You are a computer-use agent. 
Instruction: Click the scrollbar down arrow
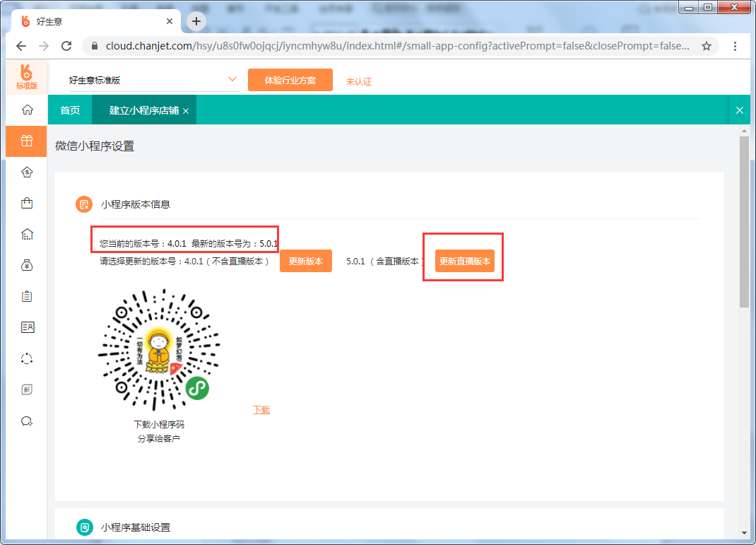(745, 533)
